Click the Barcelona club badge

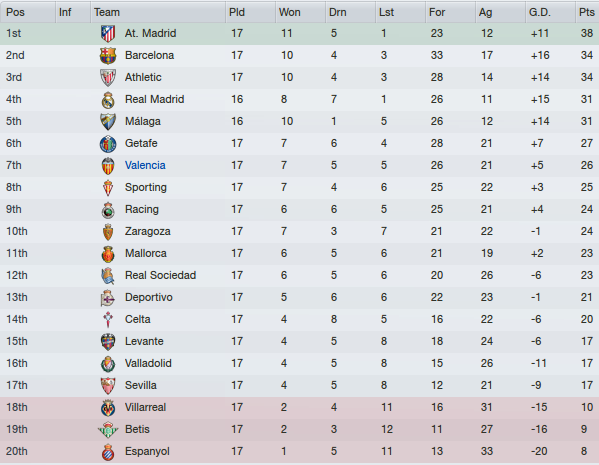108,56
